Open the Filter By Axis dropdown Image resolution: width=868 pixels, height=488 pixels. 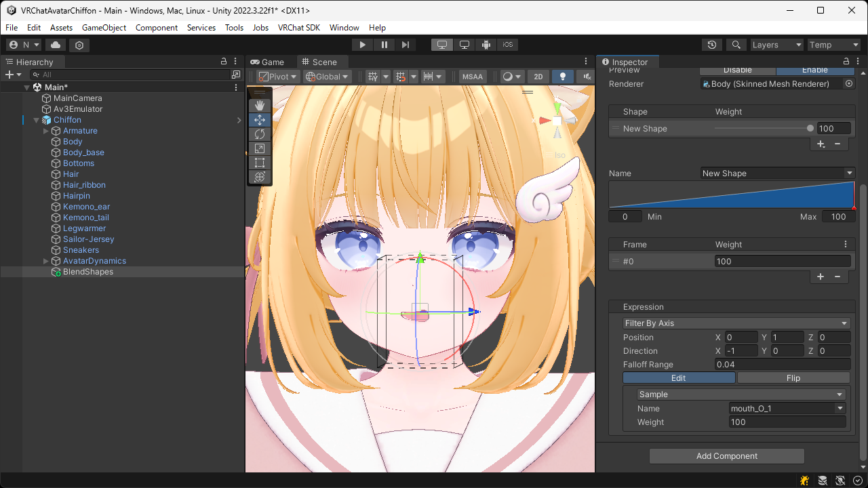click(736, 323)
